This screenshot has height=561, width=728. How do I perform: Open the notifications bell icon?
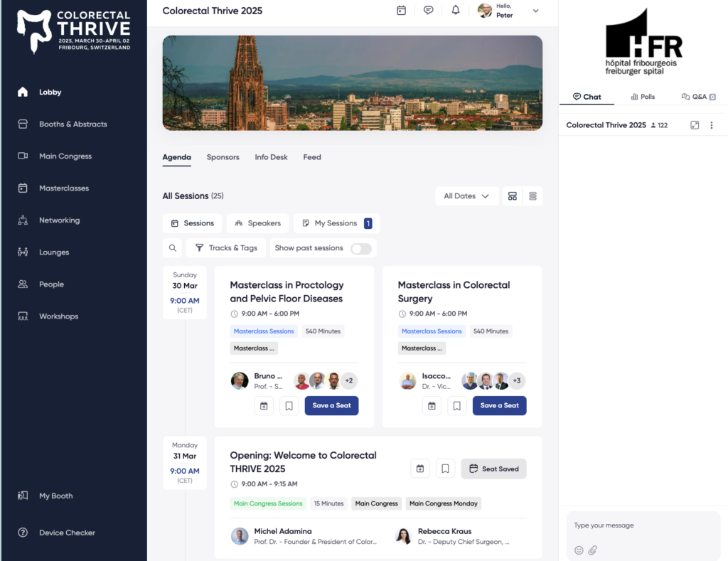[x=456, y=11]
